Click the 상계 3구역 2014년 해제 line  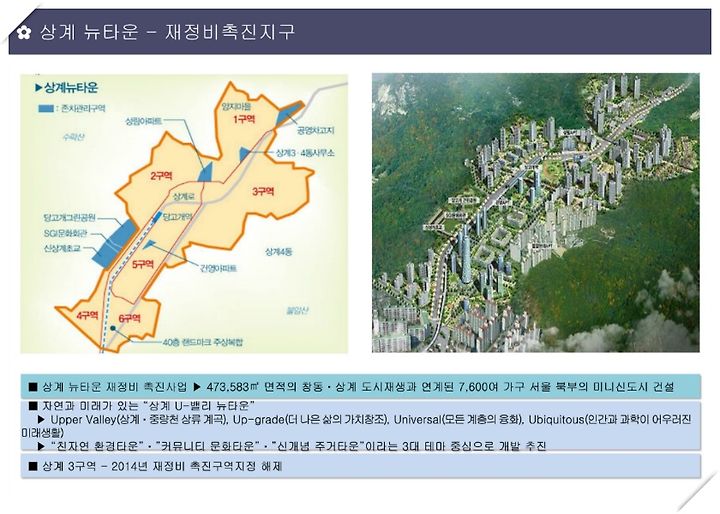click(156, 466)
